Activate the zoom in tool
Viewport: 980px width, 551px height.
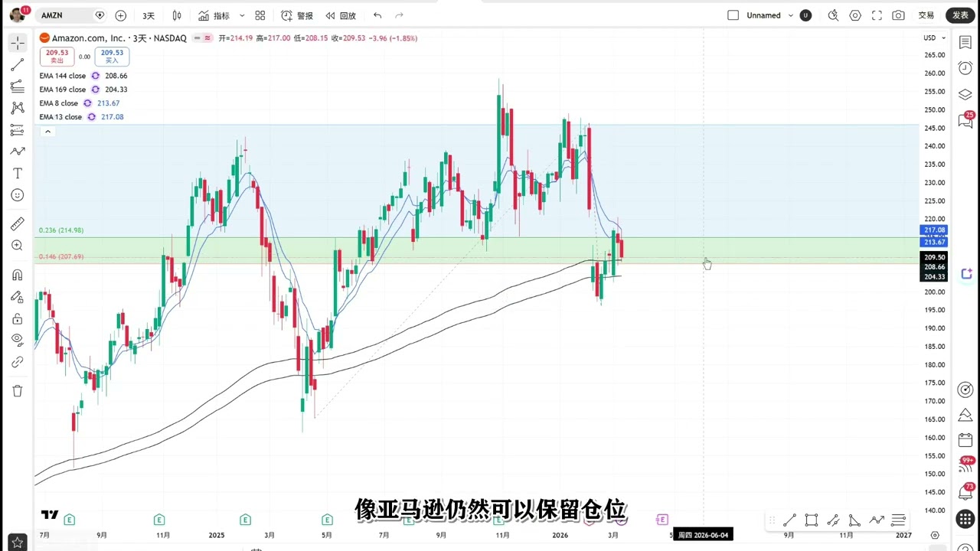[x=17, y=246]
